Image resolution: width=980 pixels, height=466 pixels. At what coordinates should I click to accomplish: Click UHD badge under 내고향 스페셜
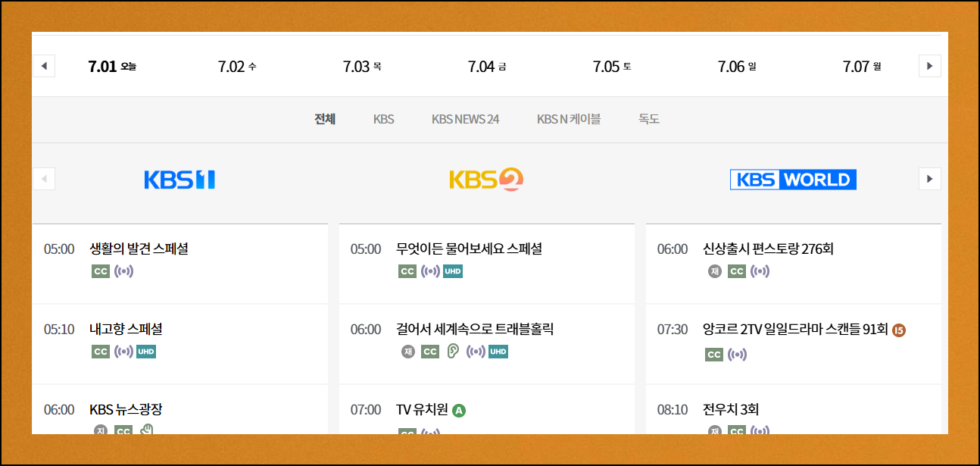point(146,352)
